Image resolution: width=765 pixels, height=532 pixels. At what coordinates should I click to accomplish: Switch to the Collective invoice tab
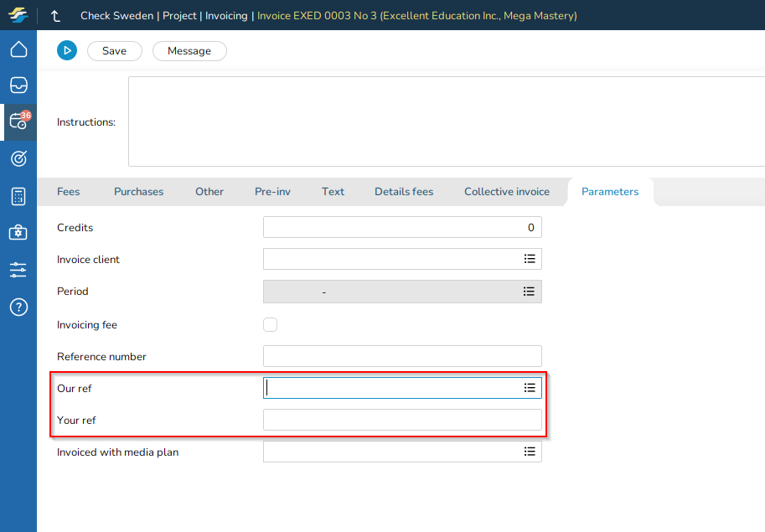coord(507,192)
